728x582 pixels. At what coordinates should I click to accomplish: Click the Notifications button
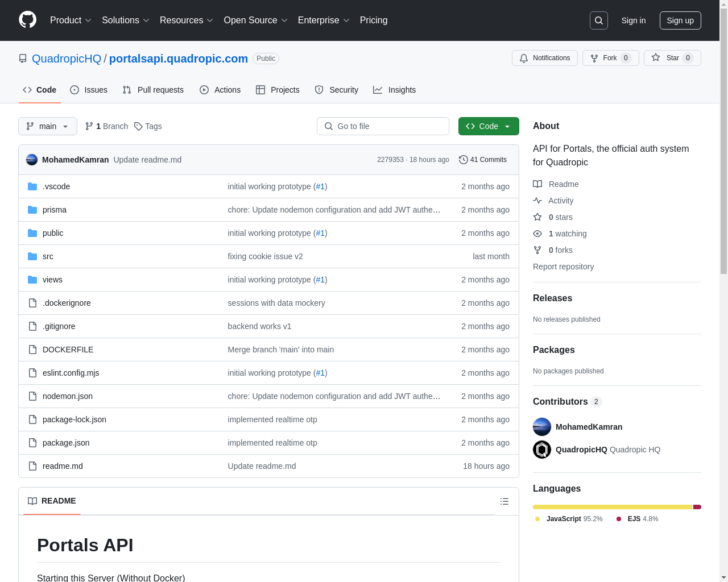tap(545, 58)
